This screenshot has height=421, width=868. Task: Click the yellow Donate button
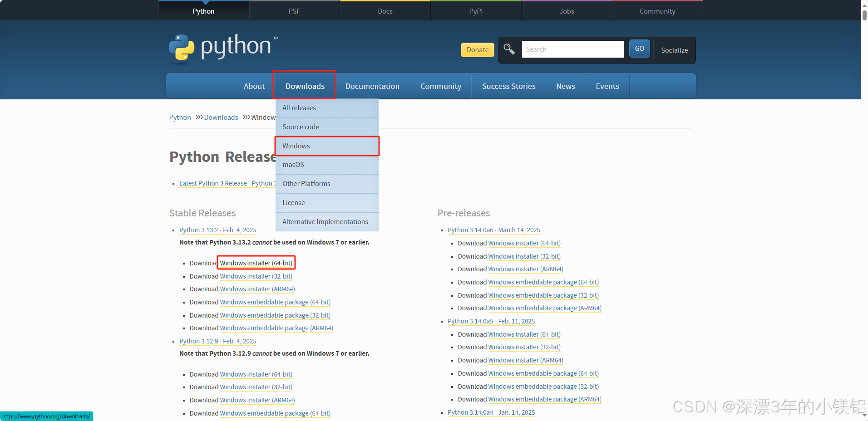click(478, 50)
